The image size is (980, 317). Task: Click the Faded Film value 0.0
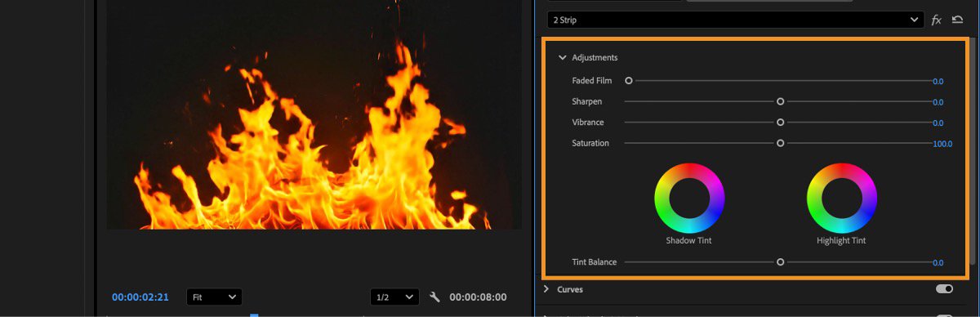point(938,82)
